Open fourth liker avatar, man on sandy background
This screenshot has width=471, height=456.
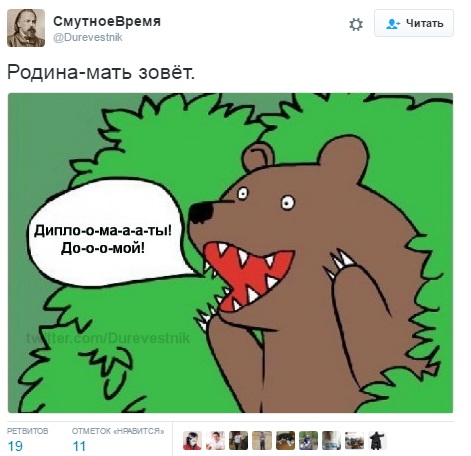(x=262, y=440)
